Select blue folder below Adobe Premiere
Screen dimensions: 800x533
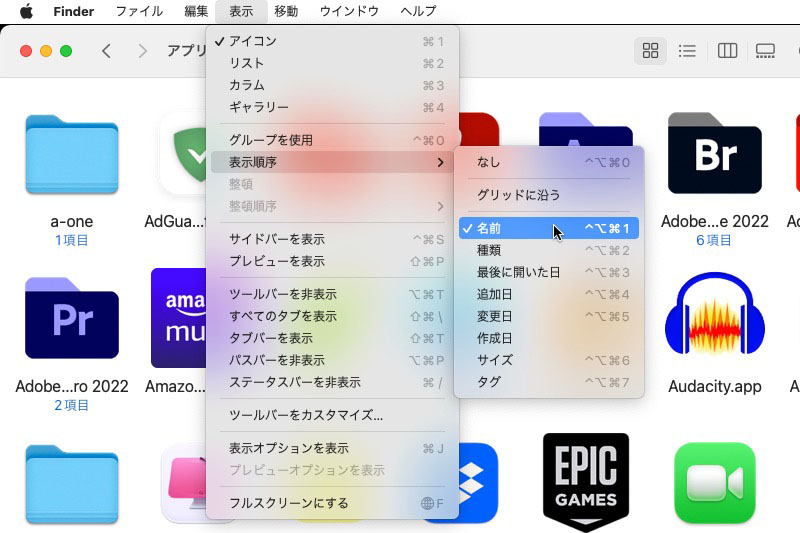(72, 485)
